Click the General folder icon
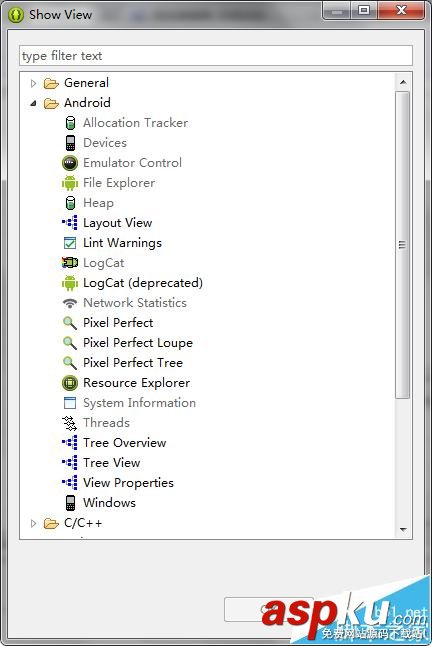This screenshot has width=432, height=646. (51, 83)
